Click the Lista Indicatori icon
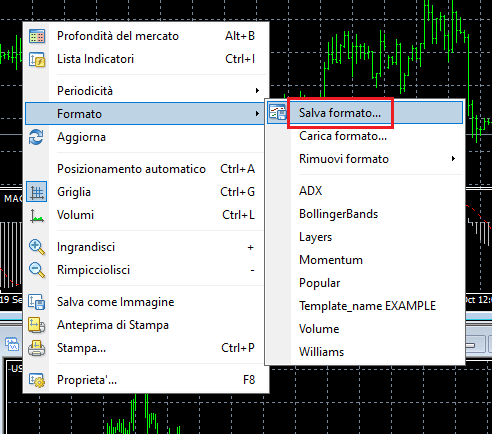Image resolution: width=492 pixels, height=434 pixels. [x=37, y=59]
